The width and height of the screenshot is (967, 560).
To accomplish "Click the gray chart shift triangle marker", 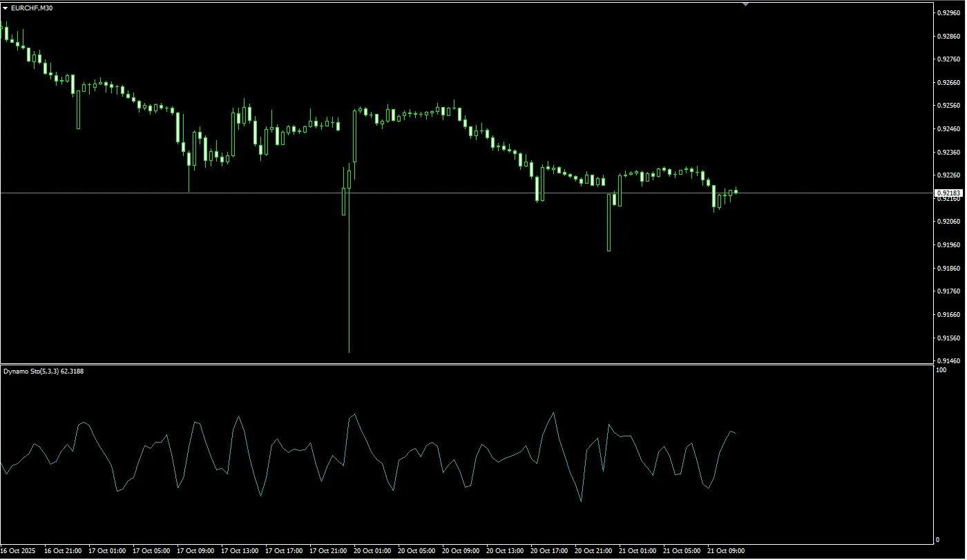I will click(745, 4).
